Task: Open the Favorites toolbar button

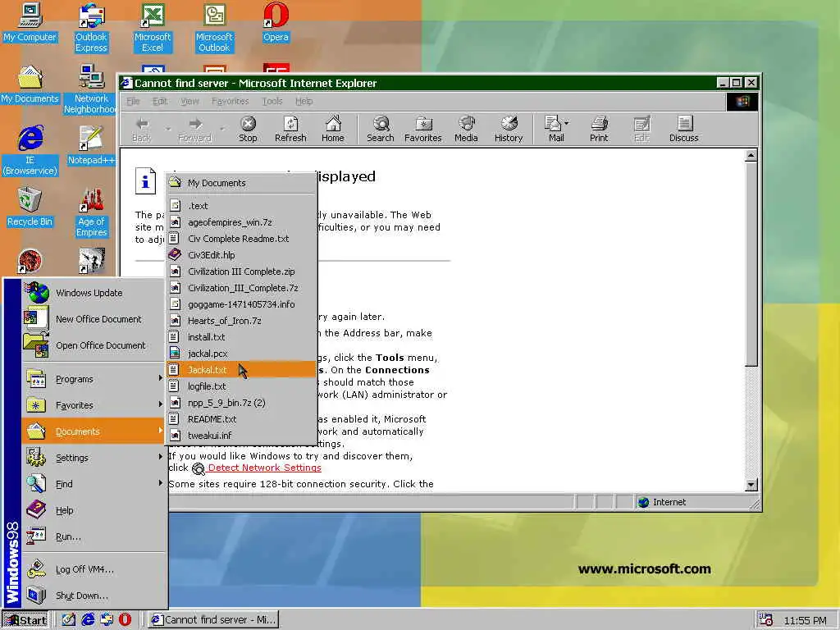Action: pyautogui.click(x=422, y=129)
